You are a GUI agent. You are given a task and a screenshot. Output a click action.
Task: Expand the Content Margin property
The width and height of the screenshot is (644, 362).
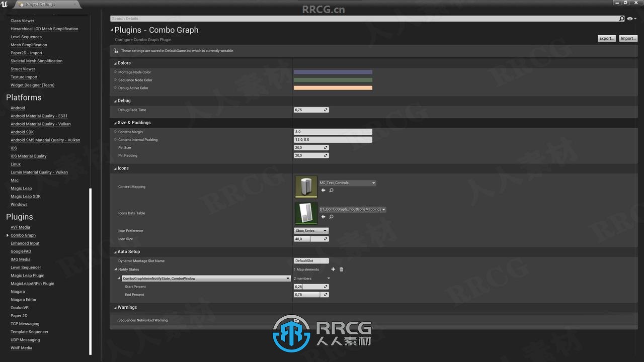pyautogui.click(x=115, y=132)
